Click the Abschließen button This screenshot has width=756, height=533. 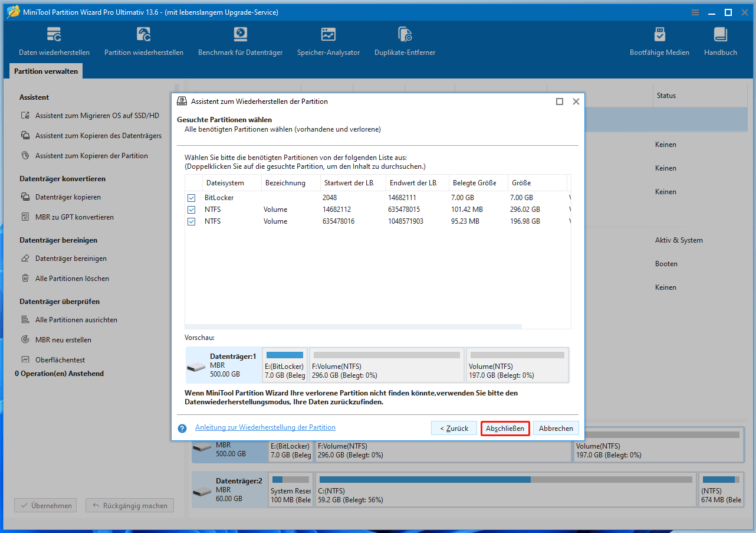505,428
